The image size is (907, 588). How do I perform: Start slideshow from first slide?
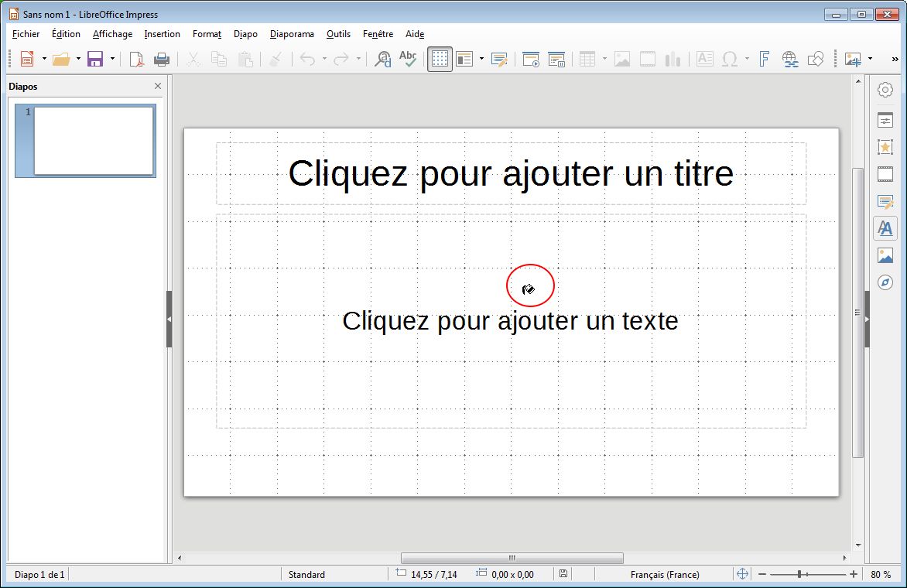tap(531, 59)
